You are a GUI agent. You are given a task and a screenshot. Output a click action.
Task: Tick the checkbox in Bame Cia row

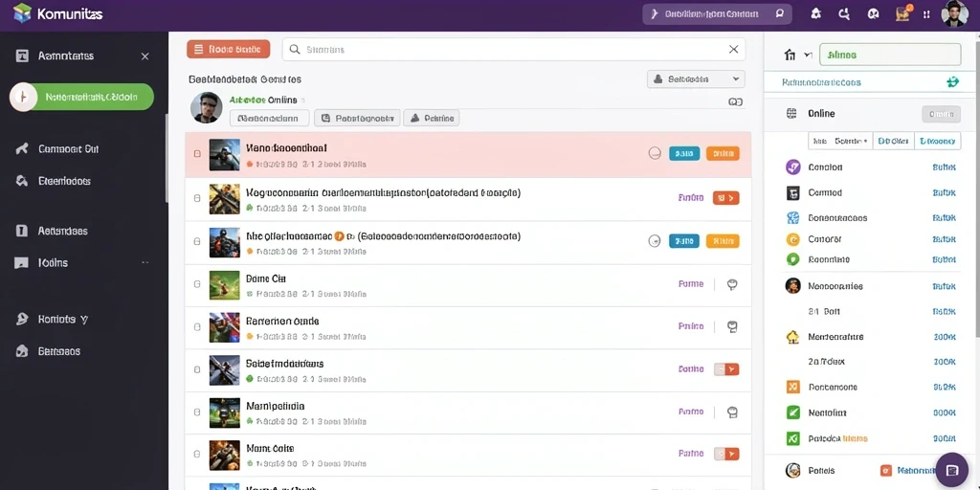click(x=197, y=283)
